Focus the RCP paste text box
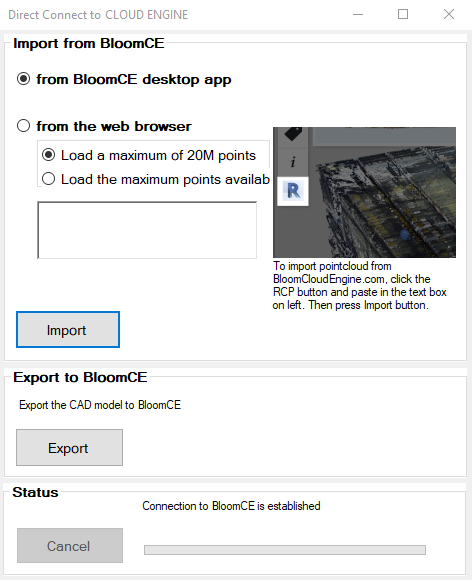Screen dimensions: 472x580 point(147,230)
